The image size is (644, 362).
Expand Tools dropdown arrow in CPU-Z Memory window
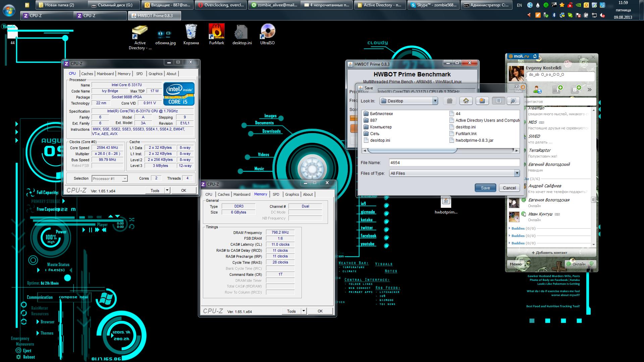coord(304,311)
